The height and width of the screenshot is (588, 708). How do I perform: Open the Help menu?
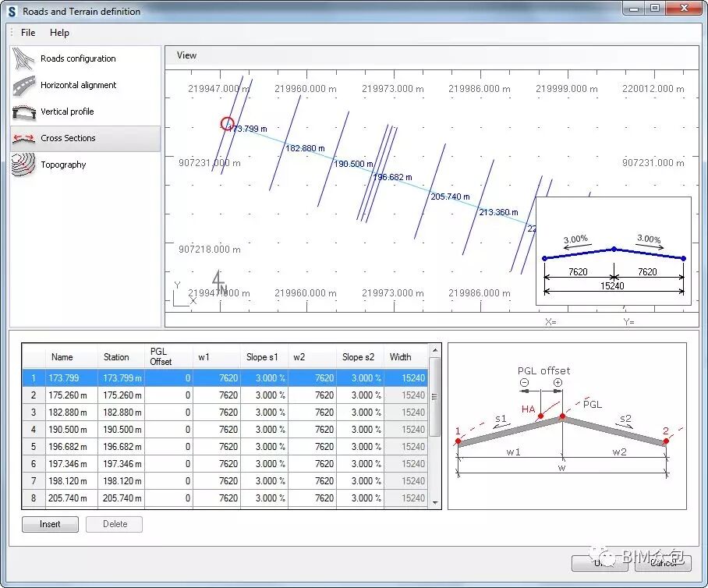click(x=59, y=33)
